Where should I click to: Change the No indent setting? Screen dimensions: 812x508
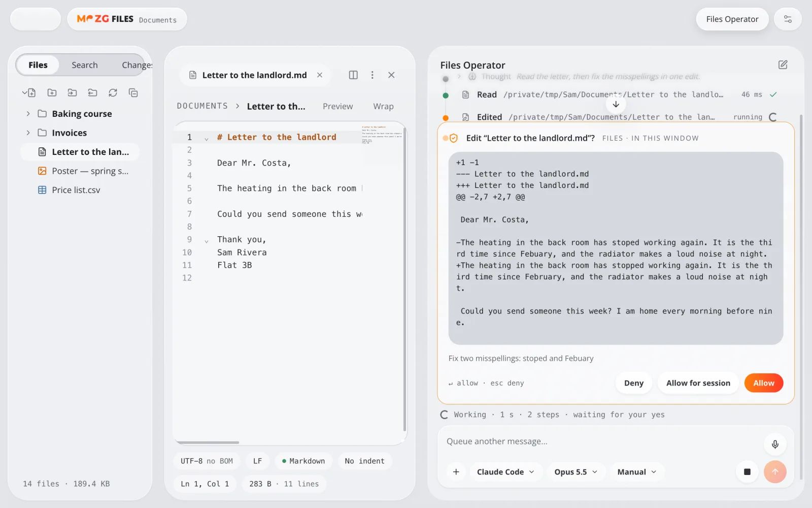(364, 461)
